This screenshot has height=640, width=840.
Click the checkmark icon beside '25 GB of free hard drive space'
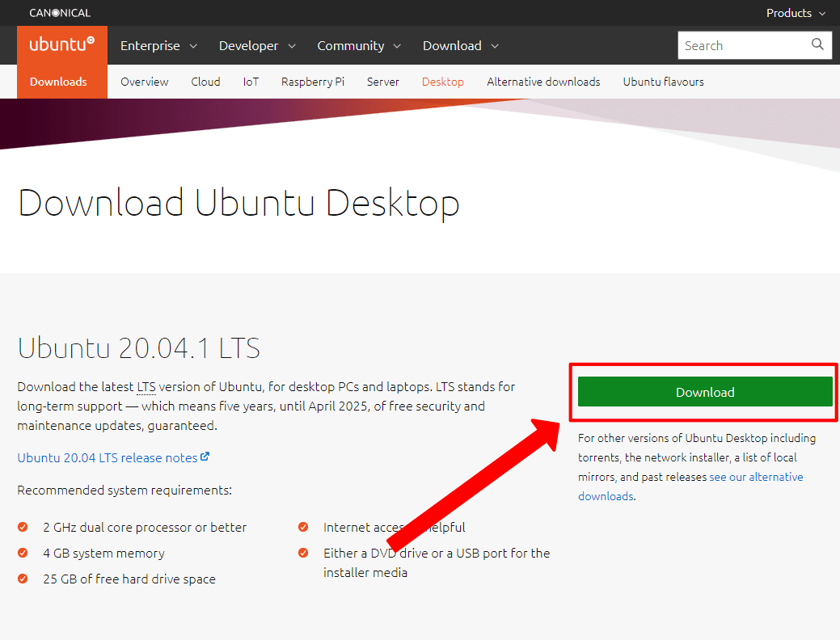pyautogui.click(x=23, y=578)
